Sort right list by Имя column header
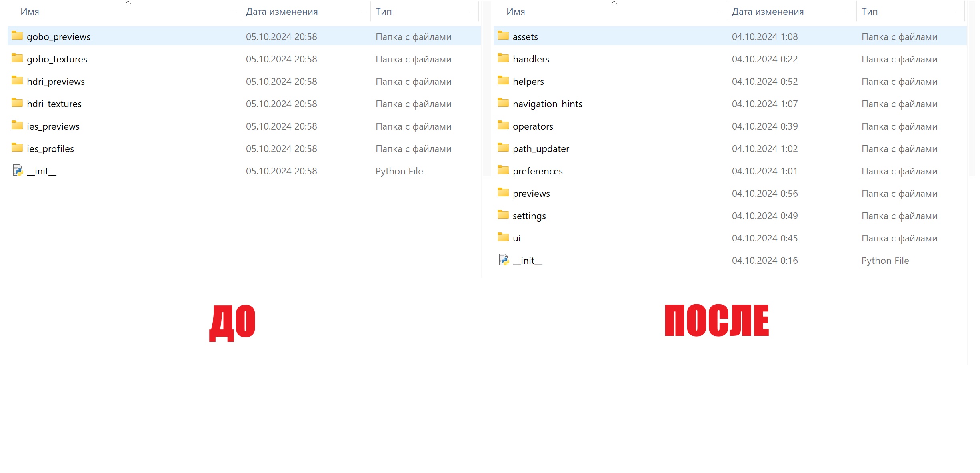 point(516,12)
